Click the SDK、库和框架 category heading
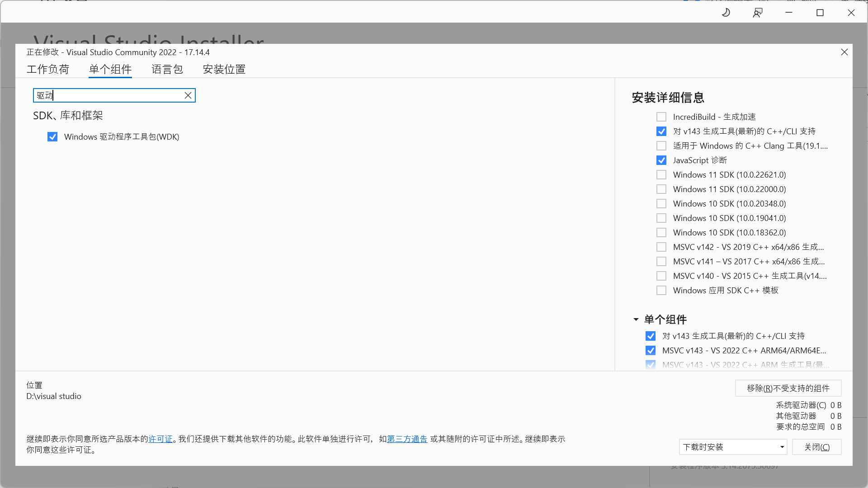 pyautogui.click(x=68, y=116)
